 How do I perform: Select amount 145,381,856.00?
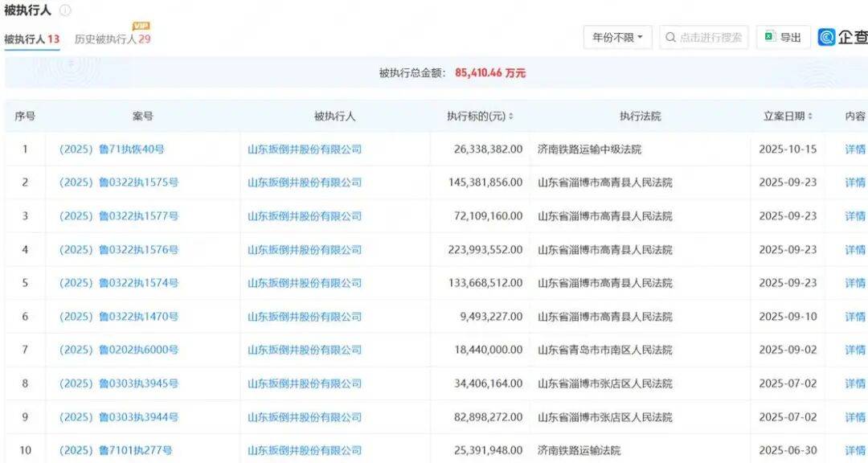pyautogui.click(x=485, y=182)
